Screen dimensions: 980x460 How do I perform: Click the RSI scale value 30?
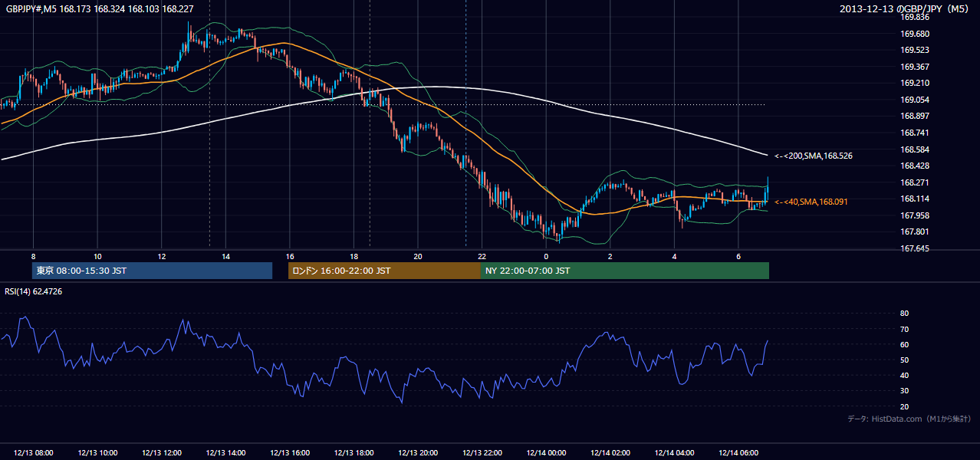coord(904,391)
